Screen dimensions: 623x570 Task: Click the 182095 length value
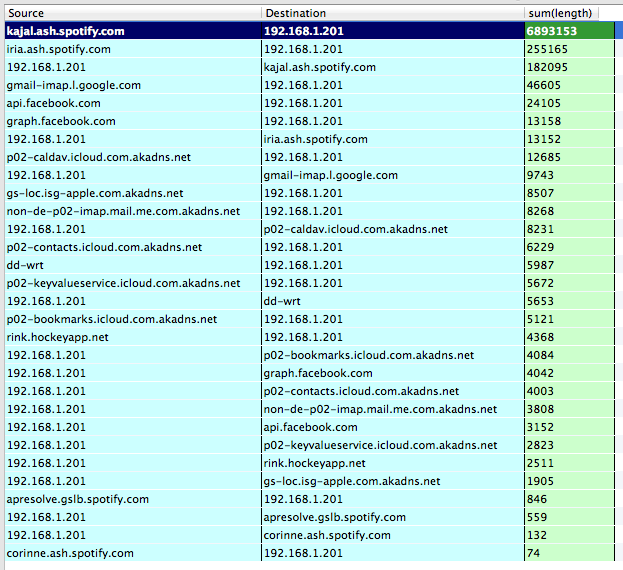(547, 67)
